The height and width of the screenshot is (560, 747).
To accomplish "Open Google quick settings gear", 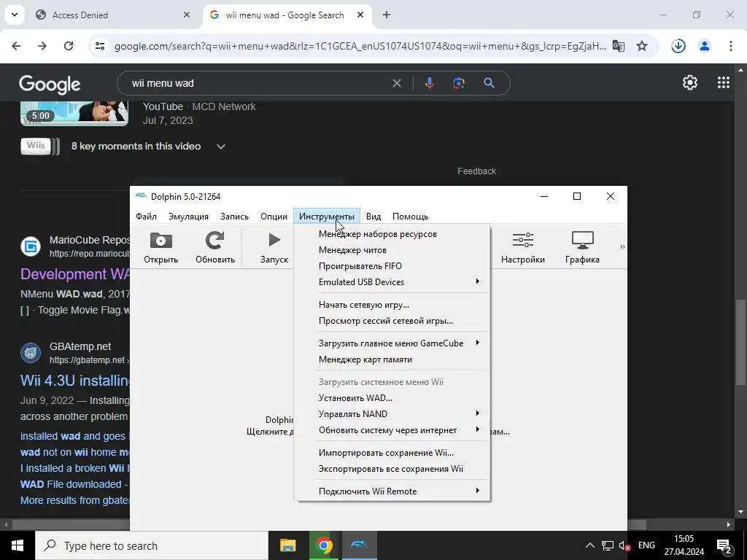I will click(690, 83).
